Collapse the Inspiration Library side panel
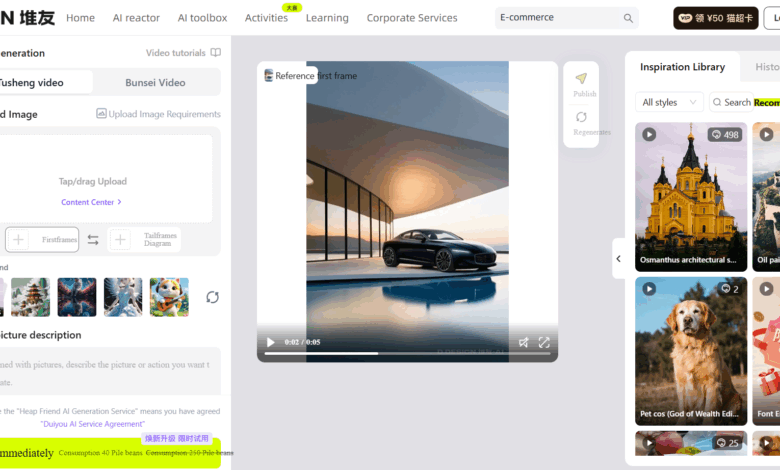The width and height of the screenshot is (780, 470). [x=618, y=259]
